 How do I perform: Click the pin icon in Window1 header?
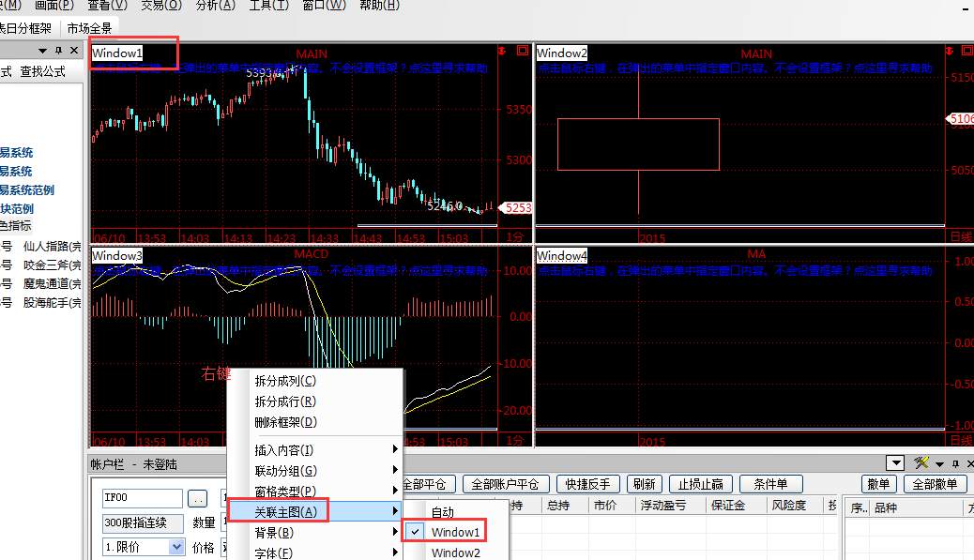(x=504, y=50)
